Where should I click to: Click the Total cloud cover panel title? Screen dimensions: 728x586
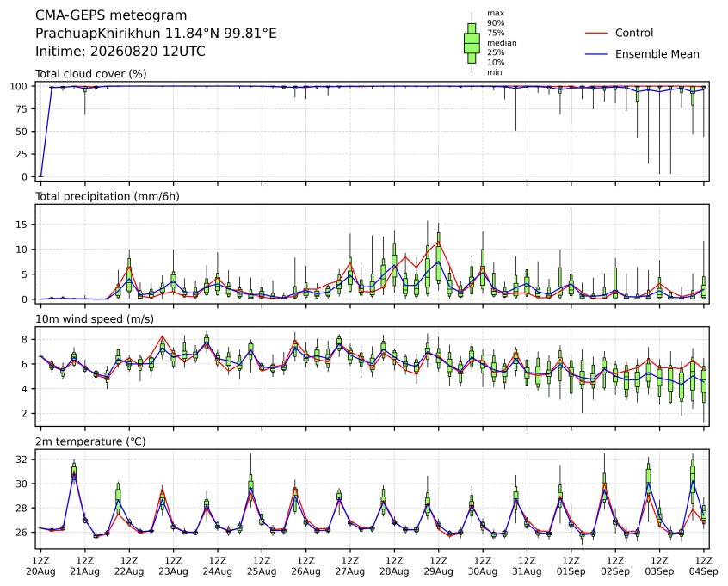(91, 74)
